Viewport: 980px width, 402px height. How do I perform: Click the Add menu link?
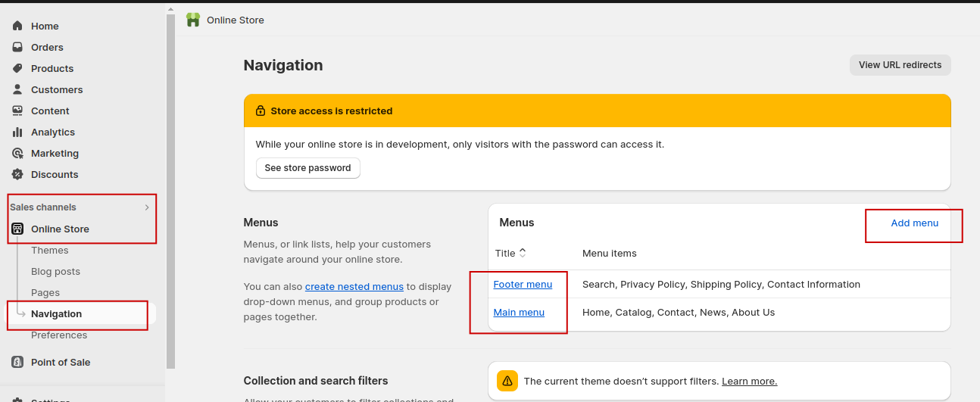(x=914, y=223)
